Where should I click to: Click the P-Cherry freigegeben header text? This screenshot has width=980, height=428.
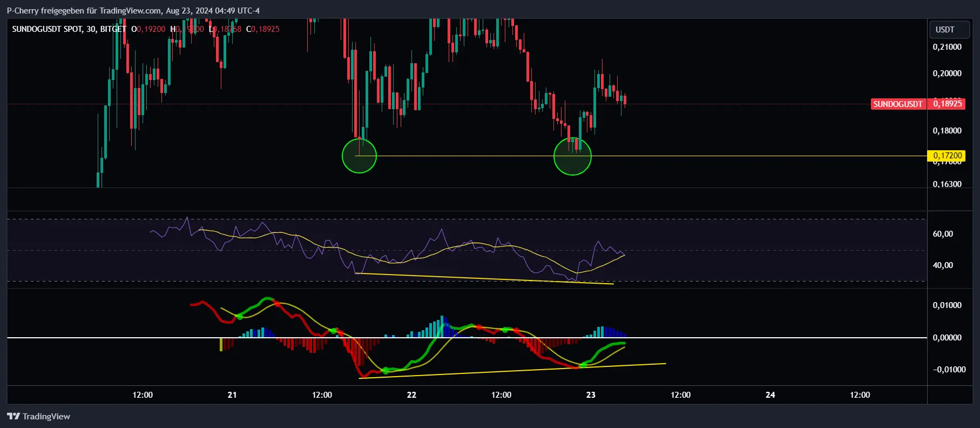click(x=133, y=11)
